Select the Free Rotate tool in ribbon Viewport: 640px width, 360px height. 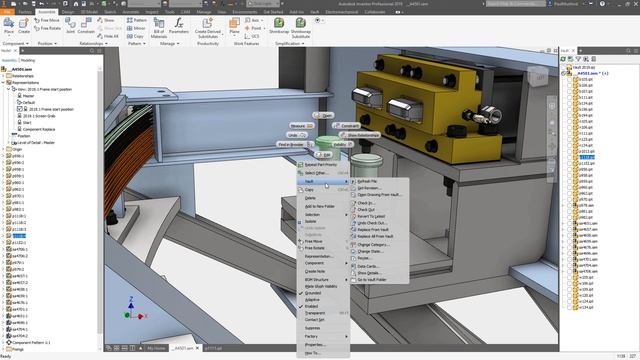pyautogui.click(x=47, y=28)
